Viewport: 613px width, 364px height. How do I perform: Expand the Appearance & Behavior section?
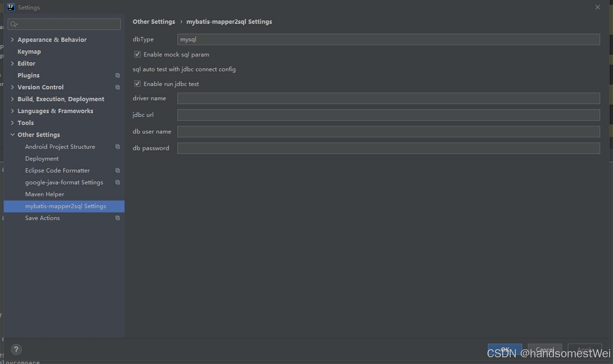point(12,39)
